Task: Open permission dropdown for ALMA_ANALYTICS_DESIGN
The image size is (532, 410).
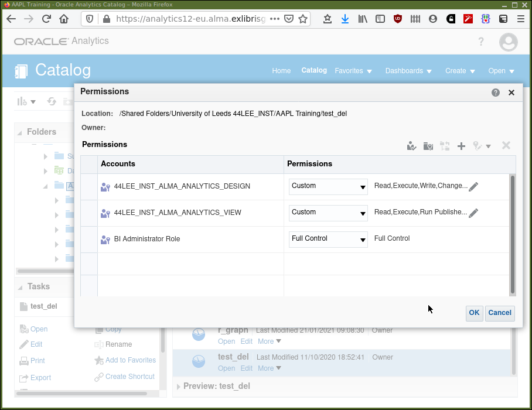Action: pos(328,186)
